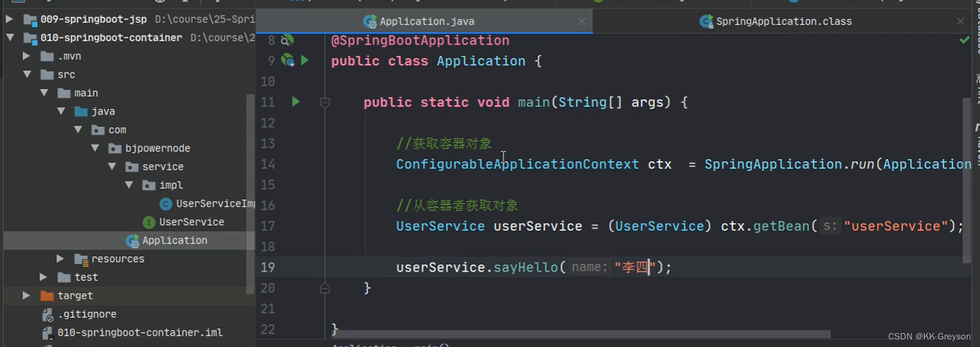Image resolution: width=980 pixels, height=347 pixels.
Task: Click the sayHello method call
Action: point(526,268)
